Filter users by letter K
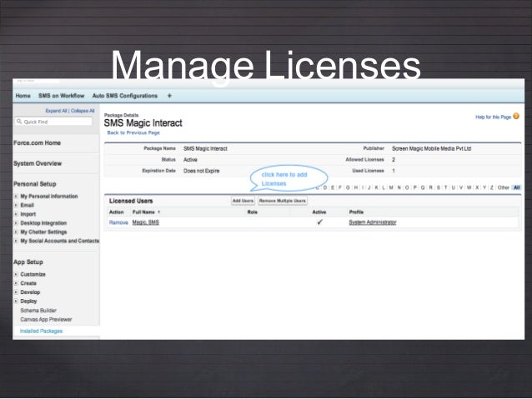Screen dimensions: 532x399 coord(376,187)
